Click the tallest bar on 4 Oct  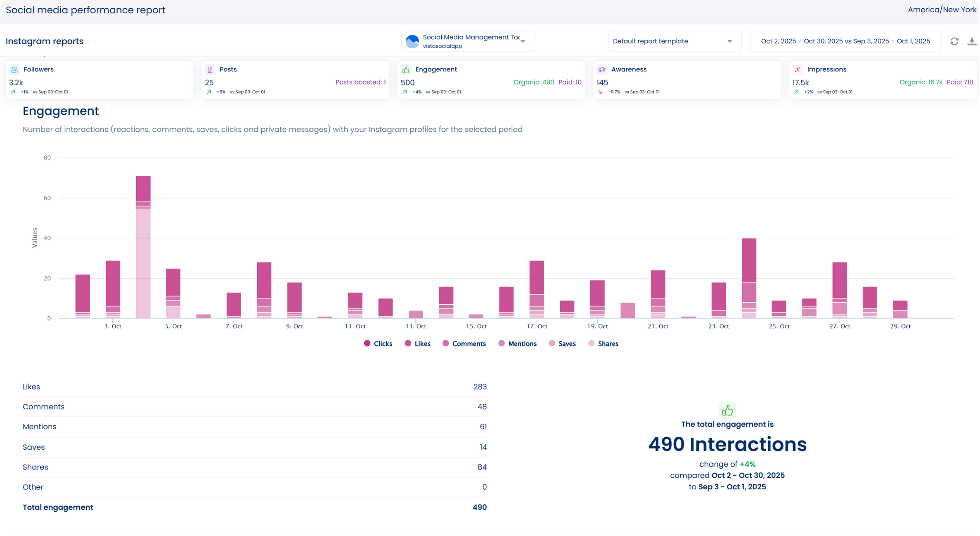(x=143, y=248)
